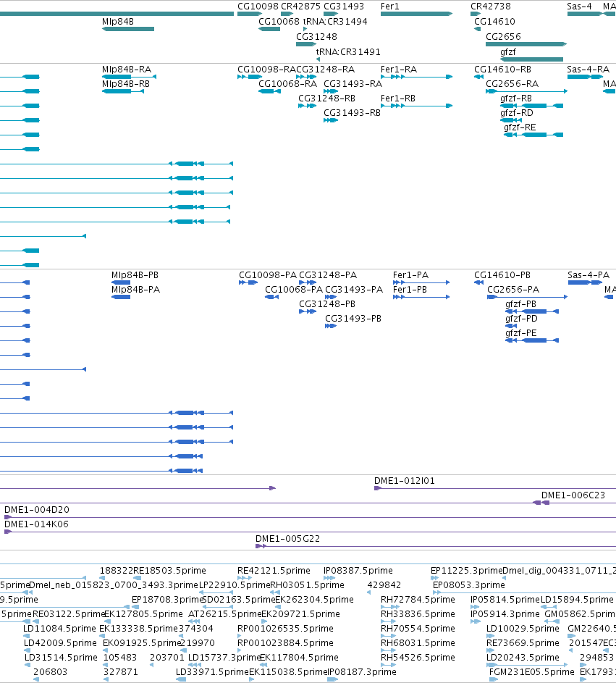Select the Mlp84B-RB transcript label
The width and height of the screenshot is (616, 683).
click(x=126, y=83)
